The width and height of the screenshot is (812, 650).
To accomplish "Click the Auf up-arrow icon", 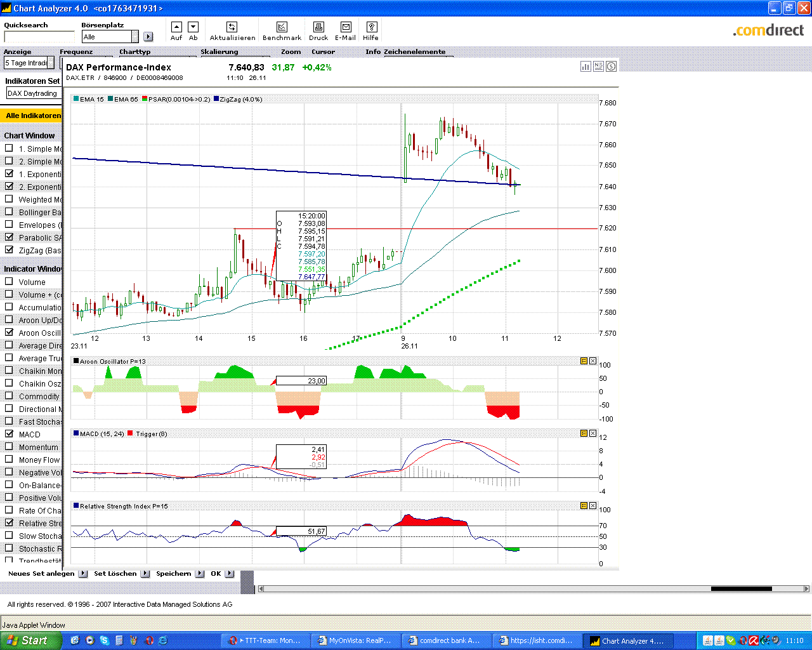I will 176,27.
